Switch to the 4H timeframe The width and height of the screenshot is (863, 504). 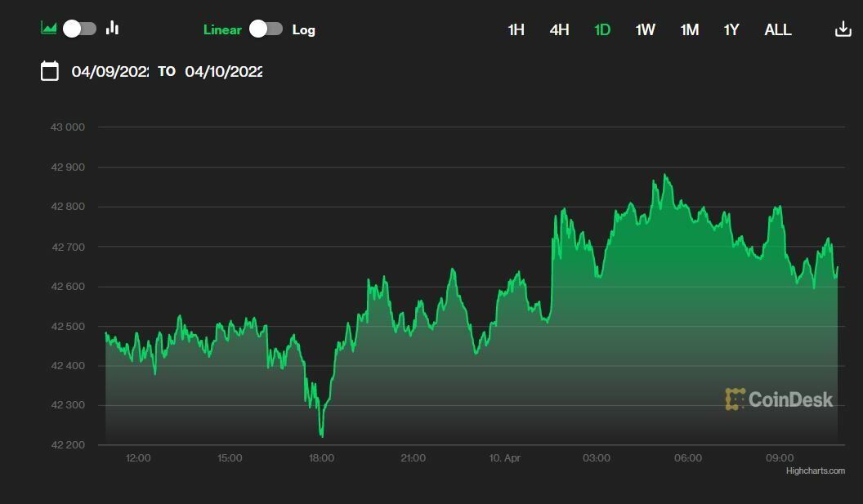click(559, 29)
